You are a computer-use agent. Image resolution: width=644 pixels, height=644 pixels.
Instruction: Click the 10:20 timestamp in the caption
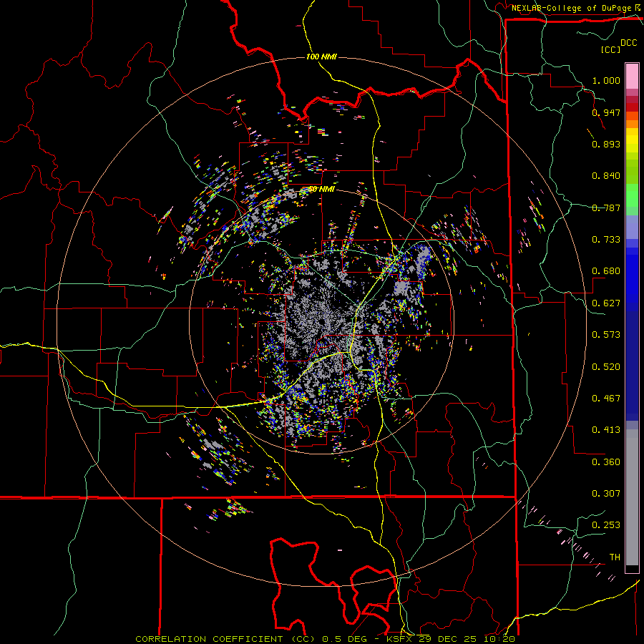coord(498,639)
